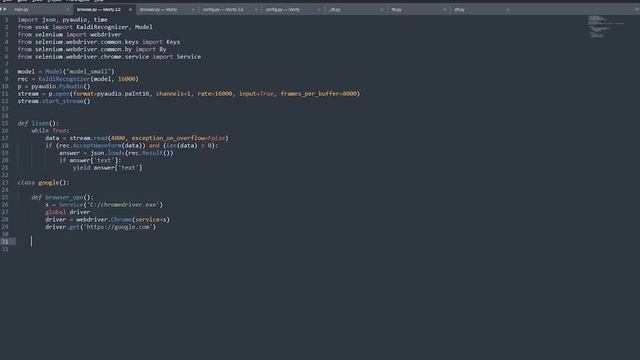Viewport: 640px width, 360px height.
Task: Click 'global driver' on line 27
Action: 68,212
